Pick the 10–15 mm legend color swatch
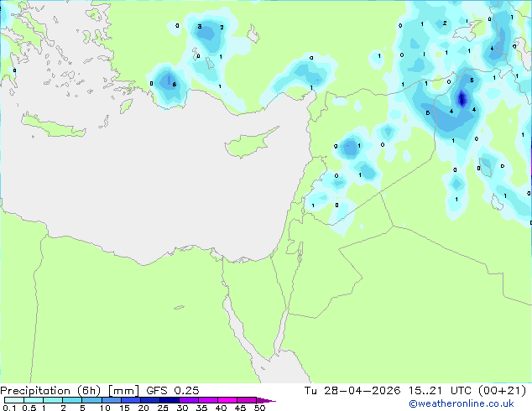 [111, 400]
